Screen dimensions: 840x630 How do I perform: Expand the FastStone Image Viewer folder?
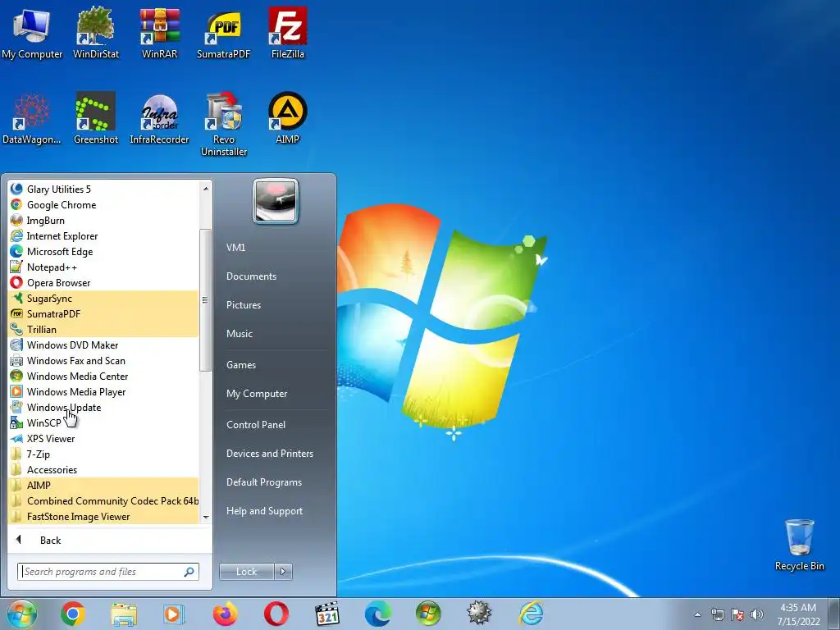click(x=103, y=517)
